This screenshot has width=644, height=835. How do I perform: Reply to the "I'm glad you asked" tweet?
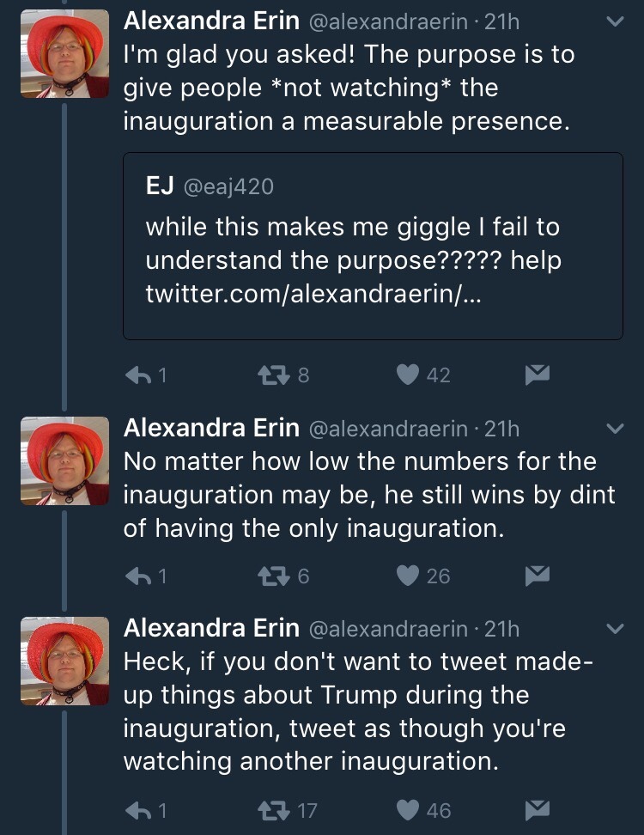coord(140,375)
